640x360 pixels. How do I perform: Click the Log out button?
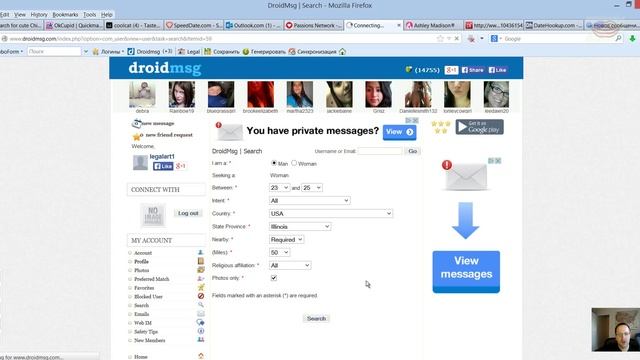[188, 213]
